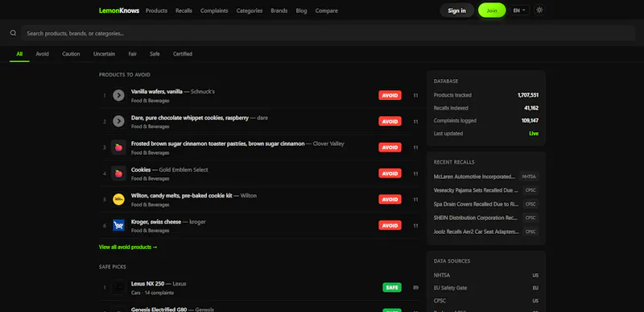644x312 pixels.
Task: Open McLaren Automotive Incorporated recall
Action: [474, 177]
